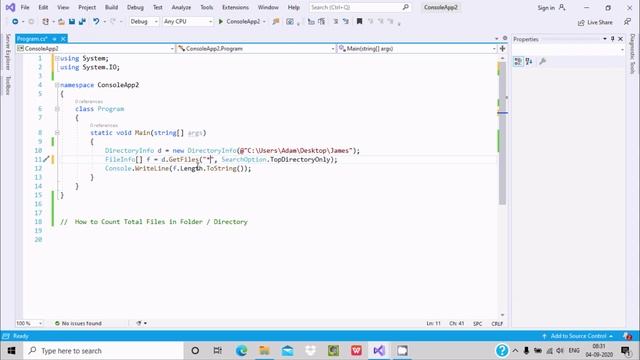The width and height of the screenshot is (640, 360).
Task: Save Program.cs with the Save icon
Action: 72,22
